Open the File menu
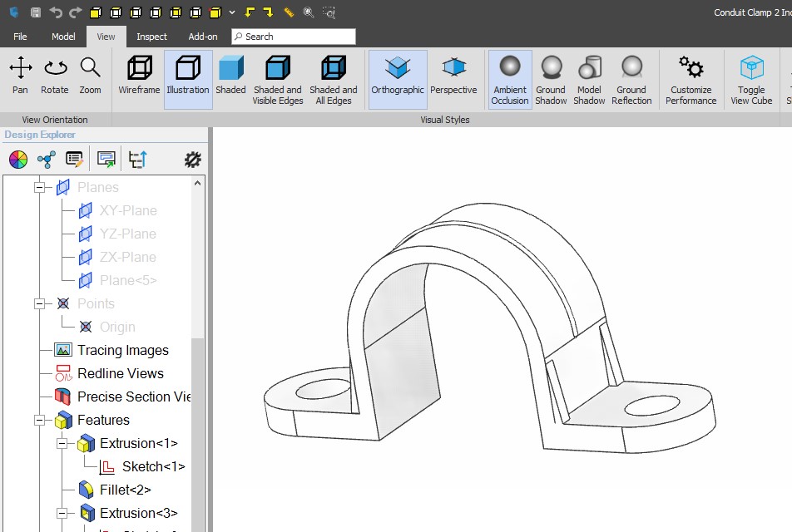The image size is (792, 532). click(20, 37)
